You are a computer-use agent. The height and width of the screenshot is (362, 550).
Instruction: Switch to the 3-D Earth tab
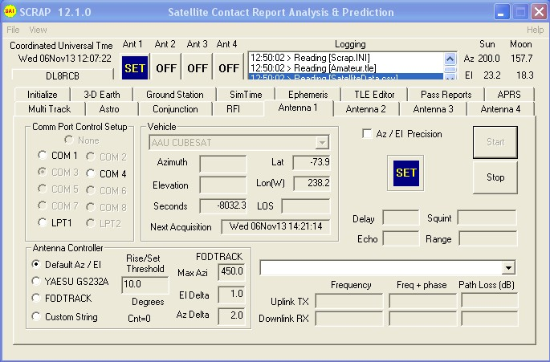click(102, 95)
